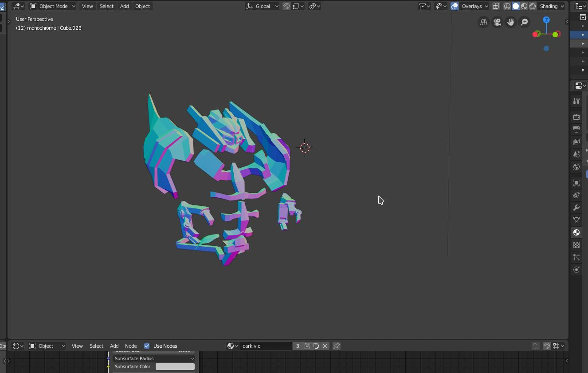Viewport: 588px width, 373px height.
Task: Click the material user count 3 button
Action: (x=298, y=346)
